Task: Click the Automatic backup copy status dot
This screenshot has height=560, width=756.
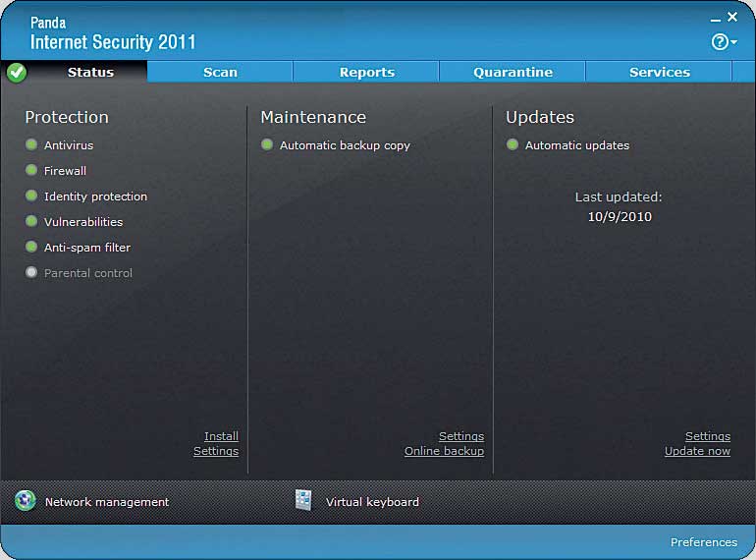Action: pos(267,144)
